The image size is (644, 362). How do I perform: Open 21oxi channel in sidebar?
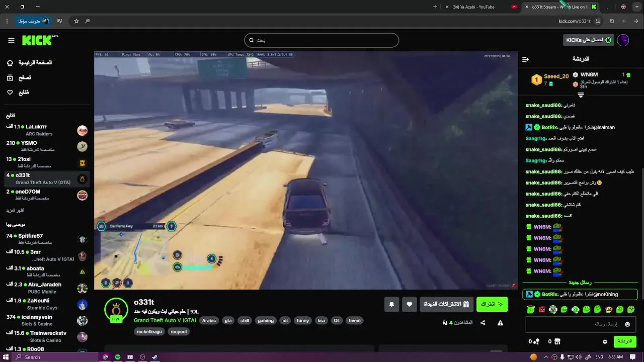(46, 162)
